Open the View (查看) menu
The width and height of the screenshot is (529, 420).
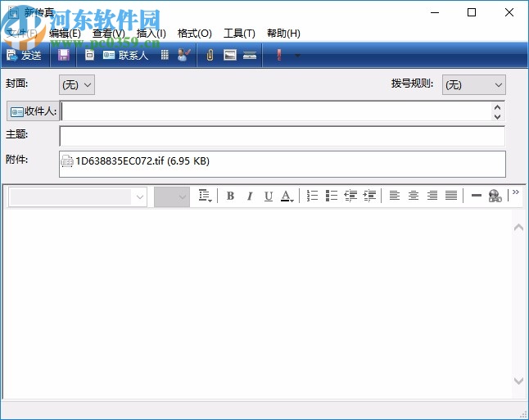(109, 34)
